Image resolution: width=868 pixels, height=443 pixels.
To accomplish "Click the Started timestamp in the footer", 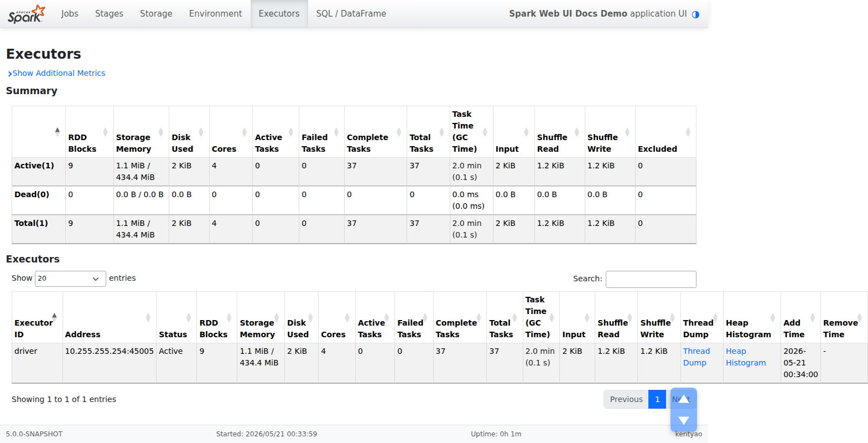I will tap(267, 434).
